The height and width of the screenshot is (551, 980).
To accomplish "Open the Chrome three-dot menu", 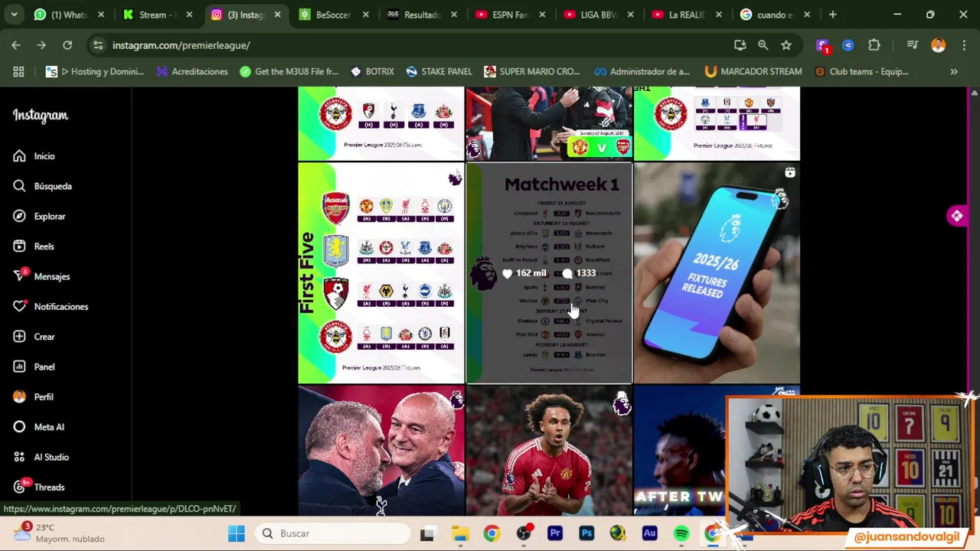I will click(962, 45).
